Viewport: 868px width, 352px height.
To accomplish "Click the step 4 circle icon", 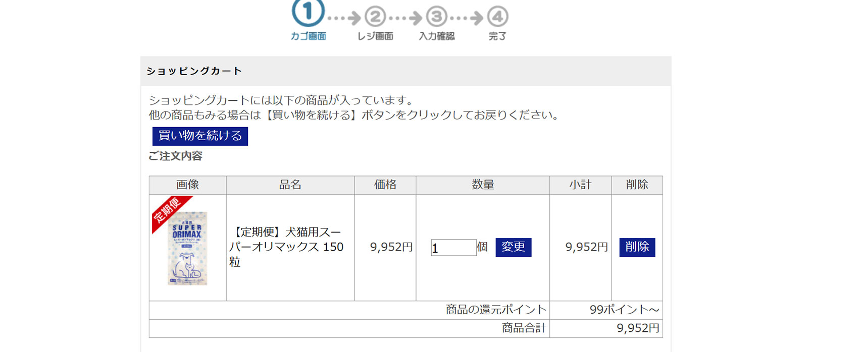I will (x=497, y=17).
